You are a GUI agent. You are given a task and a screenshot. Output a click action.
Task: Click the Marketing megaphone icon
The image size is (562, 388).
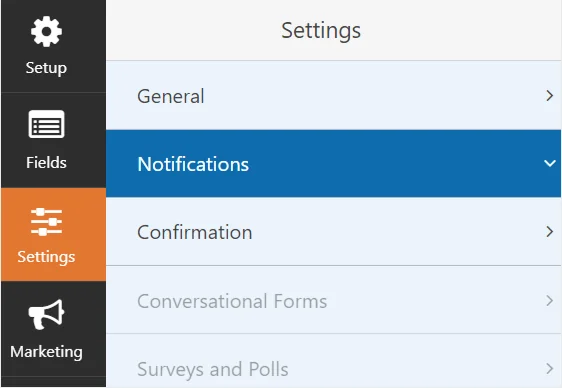click(46, 314)
